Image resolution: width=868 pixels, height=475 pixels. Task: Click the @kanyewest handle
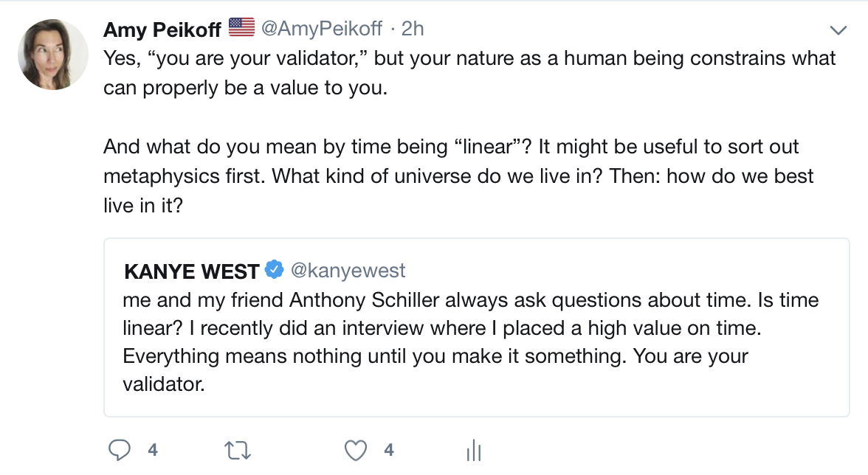coord(348,271)
